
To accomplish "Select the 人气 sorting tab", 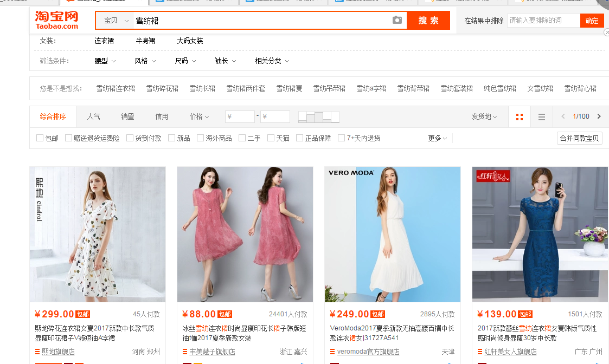I will tap(93, 117).
